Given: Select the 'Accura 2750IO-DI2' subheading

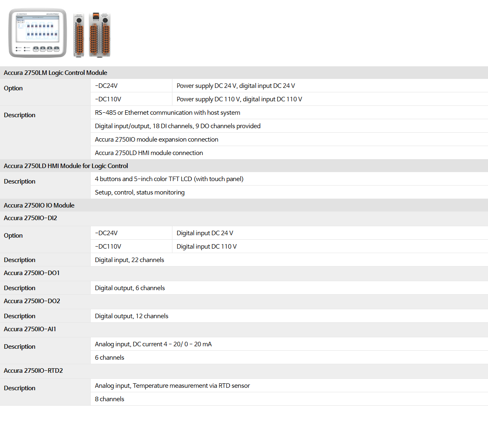Looking at the screenshot, I should (x=30, y=218).
